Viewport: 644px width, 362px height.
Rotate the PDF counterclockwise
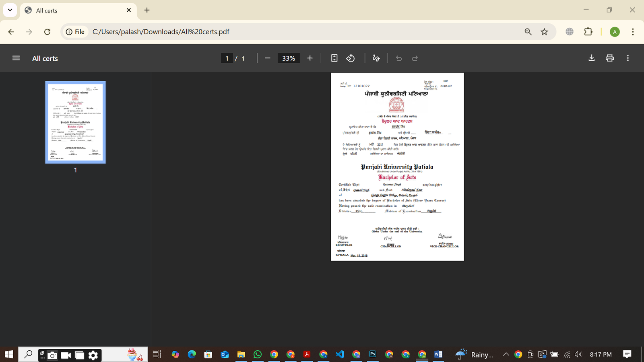pos(351,58)
